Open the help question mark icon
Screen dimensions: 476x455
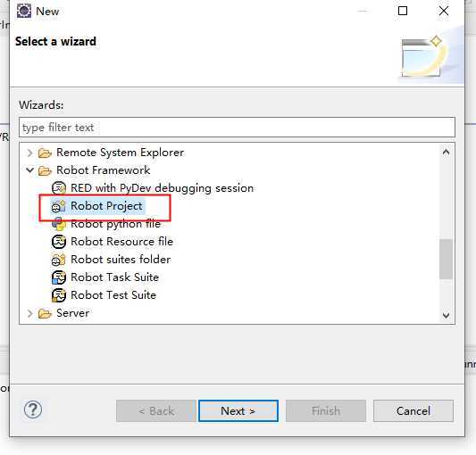coord(33,409)
